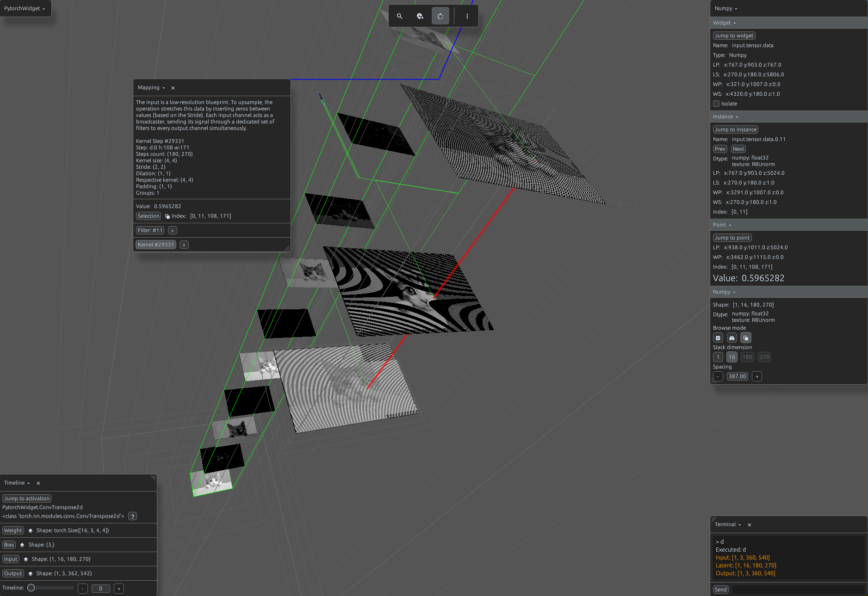Image resolution: width=868 pixels, height=596 pixels.
Task: Toggle the rotate mode icon in the toolbar
Action: coord(440,16)
